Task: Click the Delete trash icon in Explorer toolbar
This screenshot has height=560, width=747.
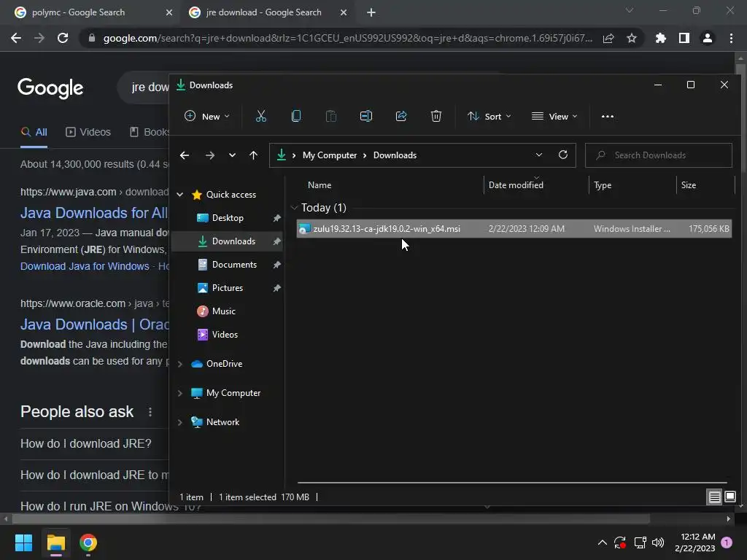Action: 436,116
